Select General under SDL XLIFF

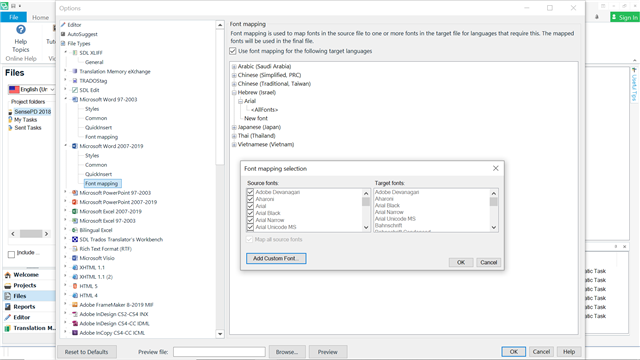pyautogui.click(x=94, y=62)
